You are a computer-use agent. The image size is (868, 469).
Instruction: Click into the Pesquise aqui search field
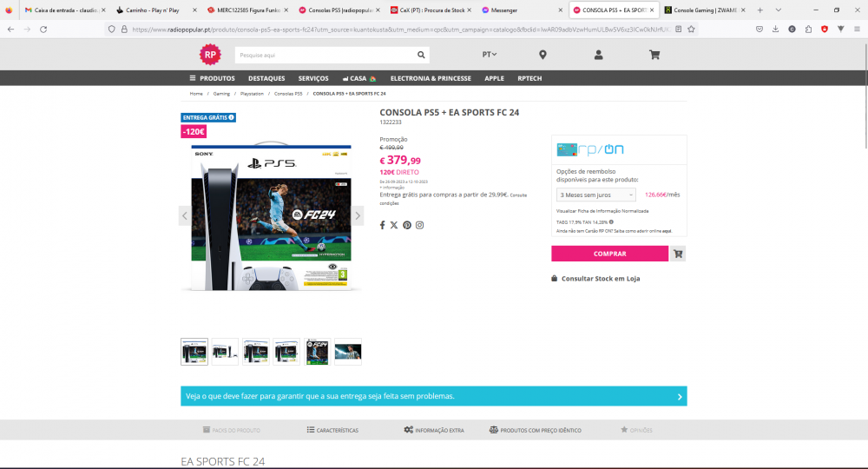(x=325, y=55)
